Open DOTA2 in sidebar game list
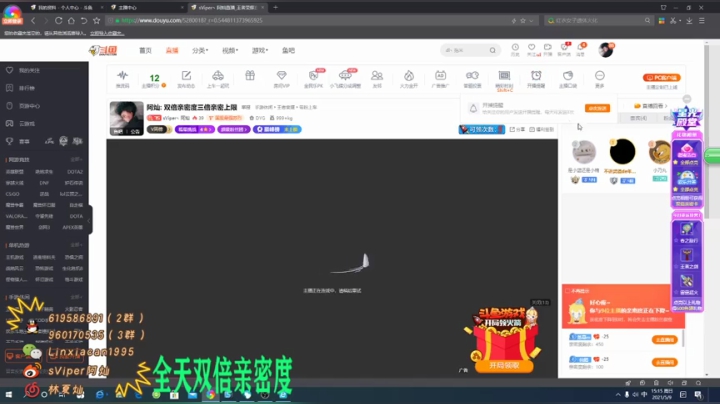720x404 pixels. [75, 172]
